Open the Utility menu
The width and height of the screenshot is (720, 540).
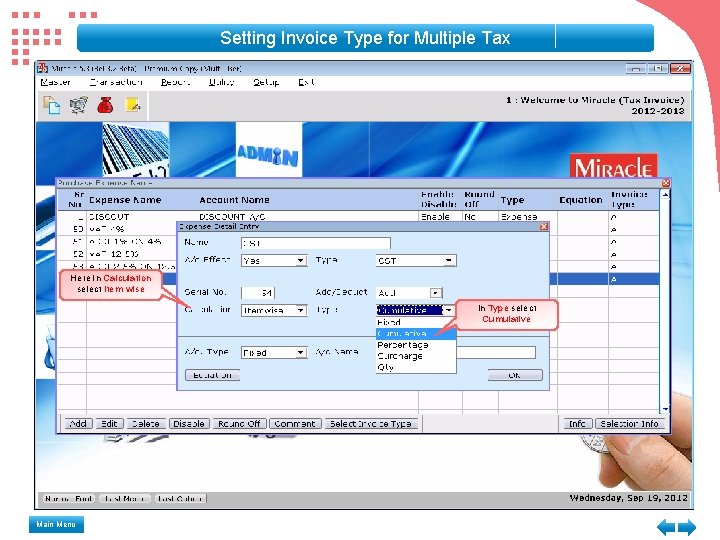[x=222, y=82]
